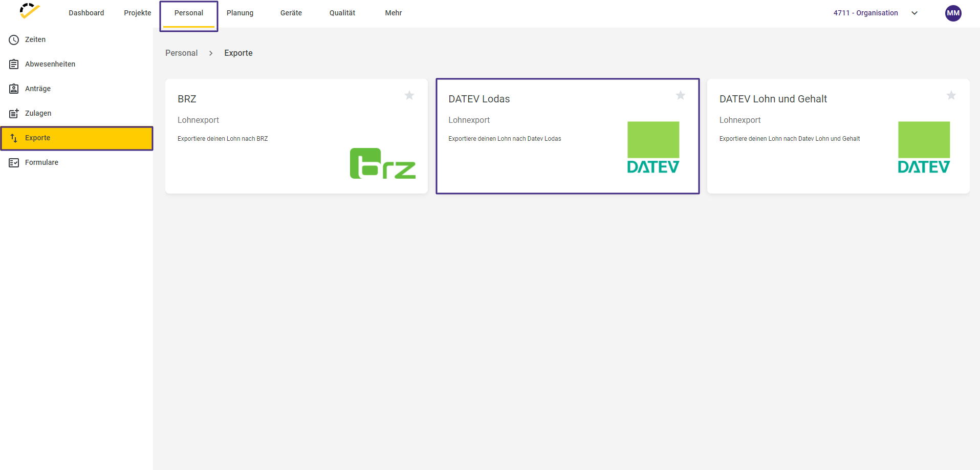The width and height of the screenshot is (980, 470).
Task: Click the Formulare checklist icon
Action: click(x=14, y=162)
